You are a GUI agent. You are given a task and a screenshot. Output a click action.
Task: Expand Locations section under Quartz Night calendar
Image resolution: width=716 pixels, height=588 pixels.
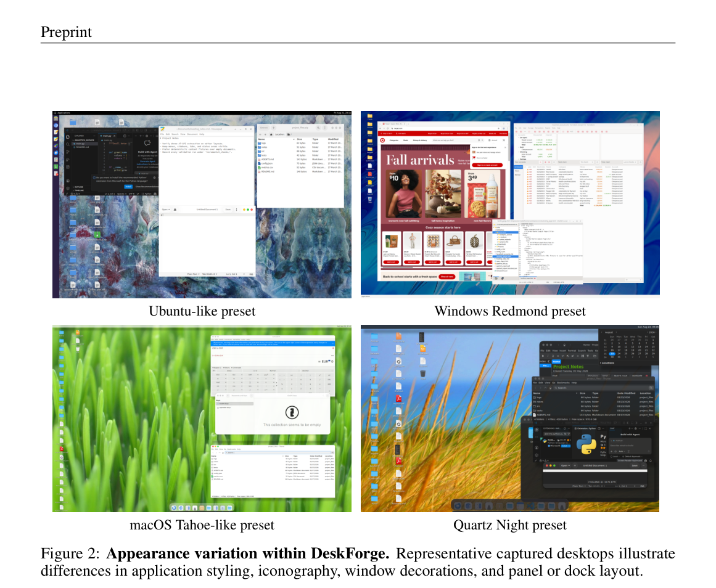(x=607, y=363)
